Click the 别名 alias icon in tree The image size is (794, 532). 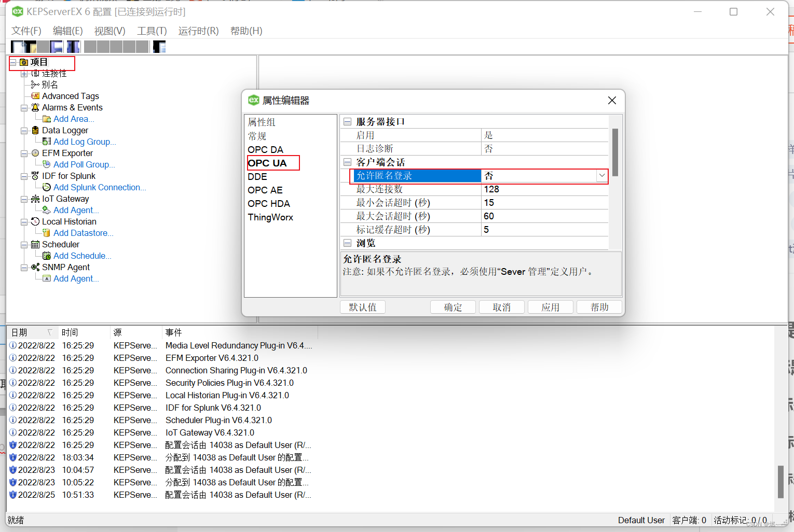click(35, 85)
